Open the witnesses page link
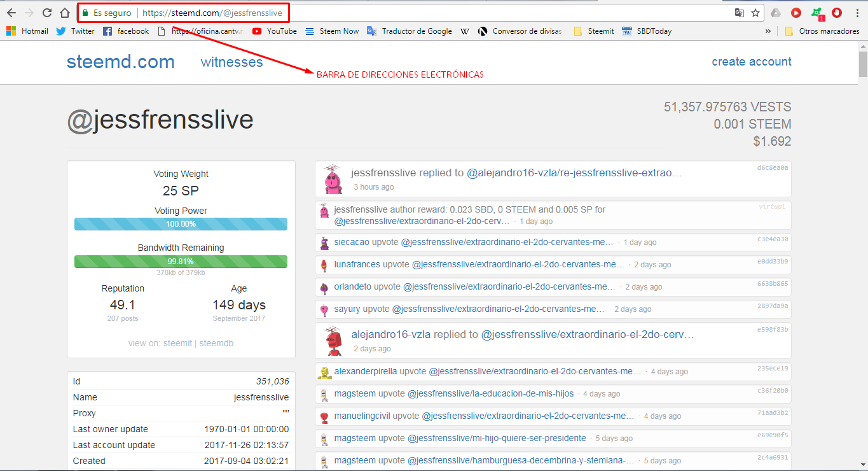 pos(231,62)
